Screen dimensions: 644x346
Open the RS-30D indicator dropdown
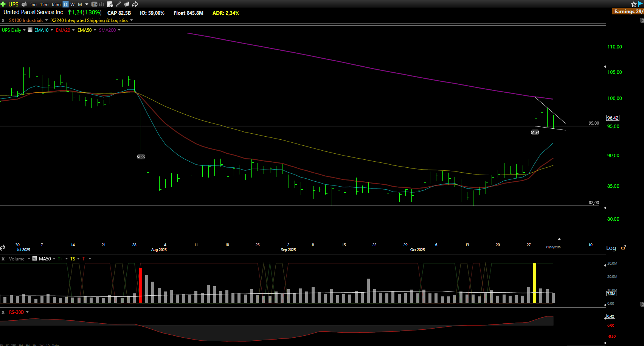(x=27, y=312)
